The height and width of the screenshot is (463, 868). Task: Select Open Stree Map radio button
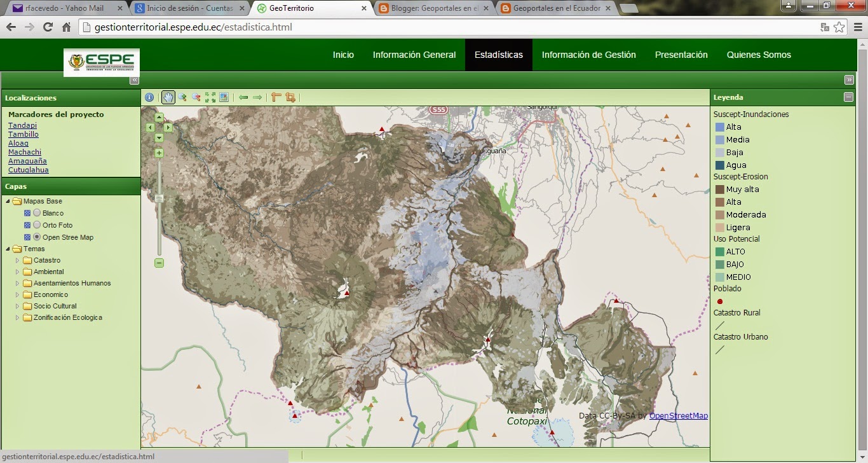(x=37, y=237)
